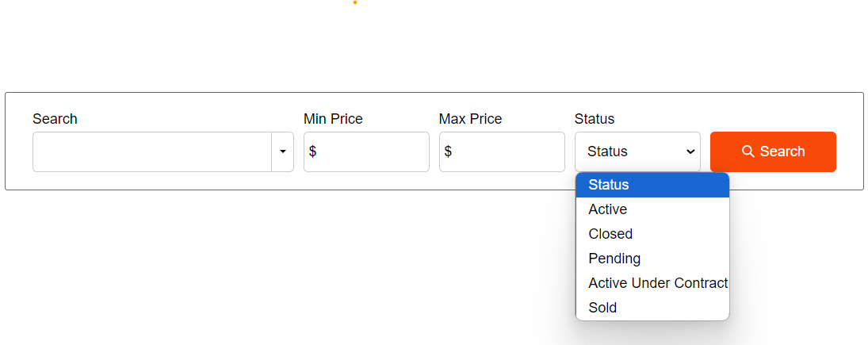
Task: Choose 'Active Under Contract' option
Action: 657,283
